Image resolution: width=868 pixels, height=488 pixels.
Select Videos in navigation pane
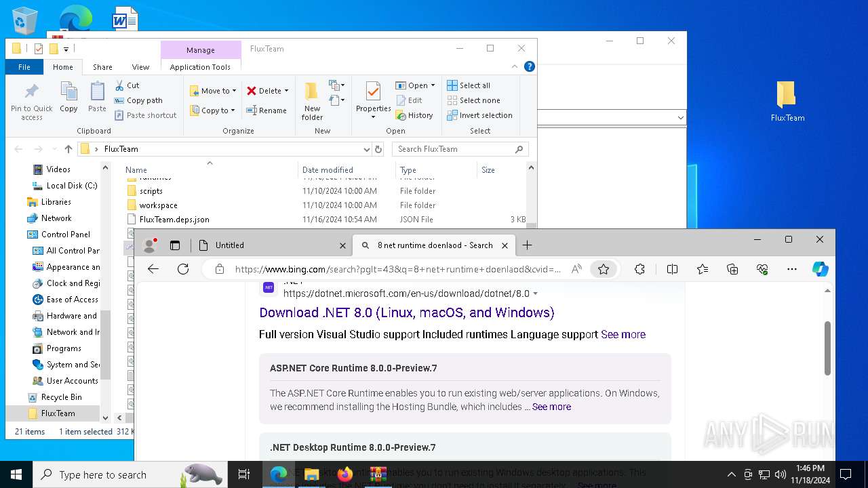[x=58, y=169]
